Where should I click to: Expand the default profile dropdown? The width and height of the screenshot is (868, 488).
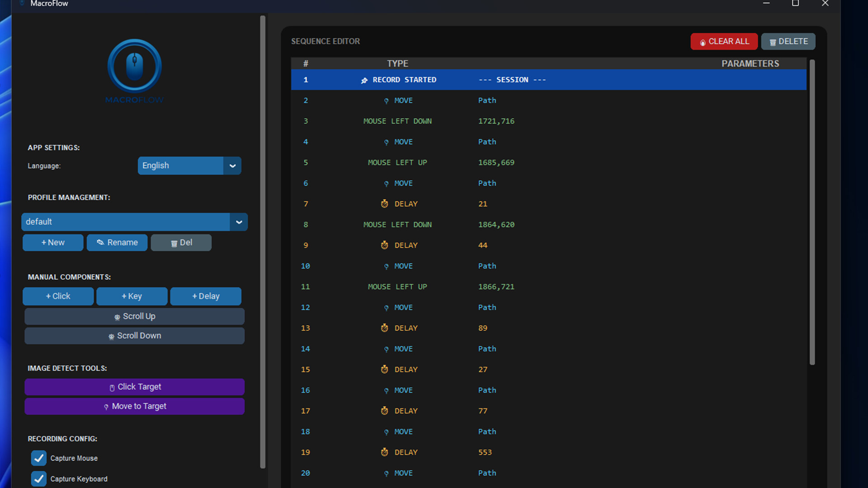click(239, 222)
